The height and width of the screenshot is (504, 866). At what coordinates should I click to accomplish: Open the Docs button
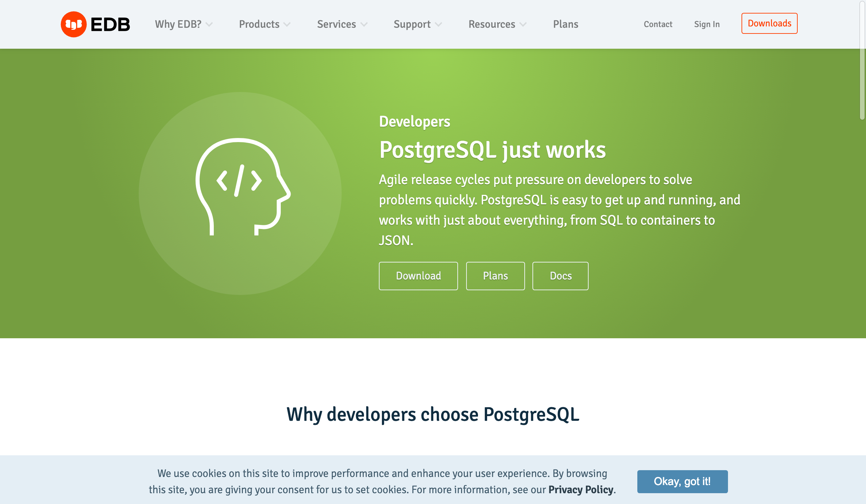pyautogui.click(x=560, y=276)
